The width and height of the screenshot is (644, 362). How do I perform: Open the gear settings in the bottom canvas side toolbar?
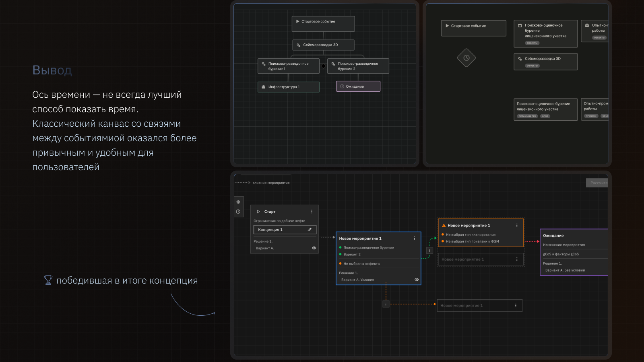point(238,202)
